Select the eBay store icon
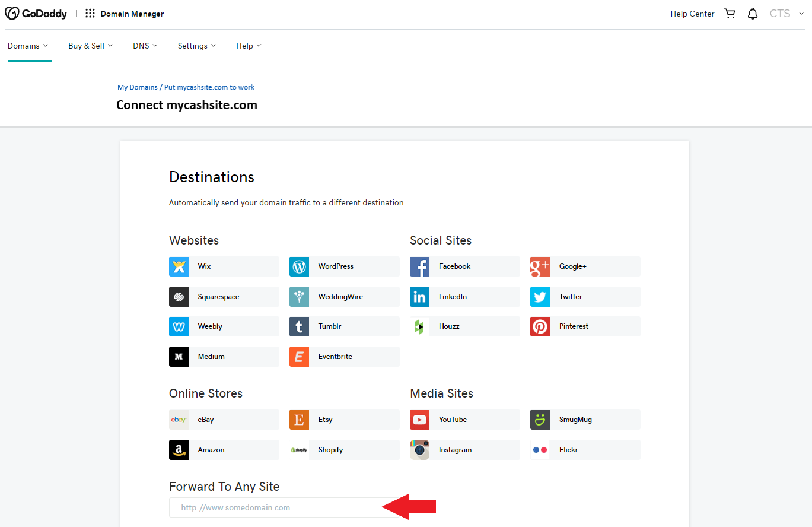Image resolution: width=812 pixels, height=527 pixels. tap(179, 420)
